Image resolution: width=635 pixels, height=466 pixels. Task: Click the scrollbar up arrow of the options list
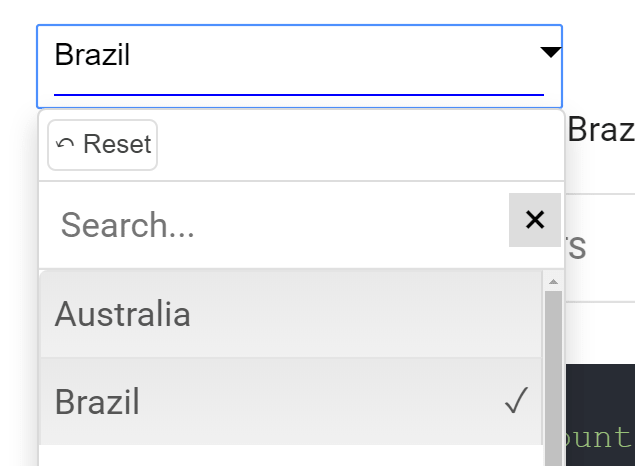tap(553, 282)
